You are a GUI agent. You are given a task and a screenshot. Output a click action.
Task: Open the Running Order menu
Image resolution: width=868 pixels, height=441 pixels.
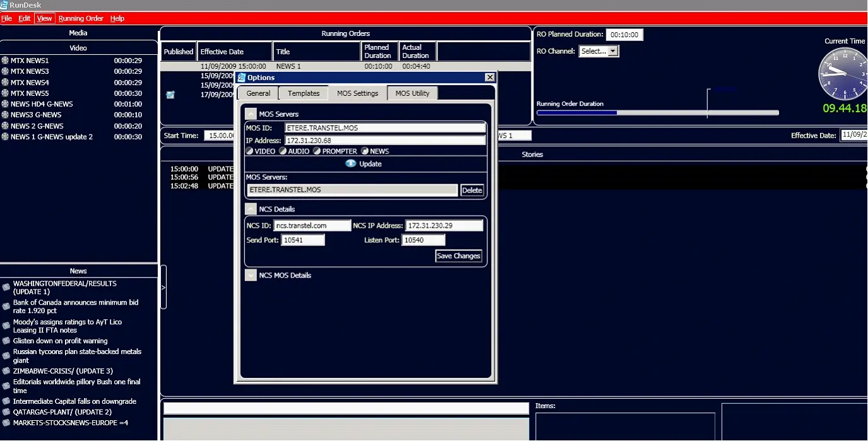[x=80, y=18]
